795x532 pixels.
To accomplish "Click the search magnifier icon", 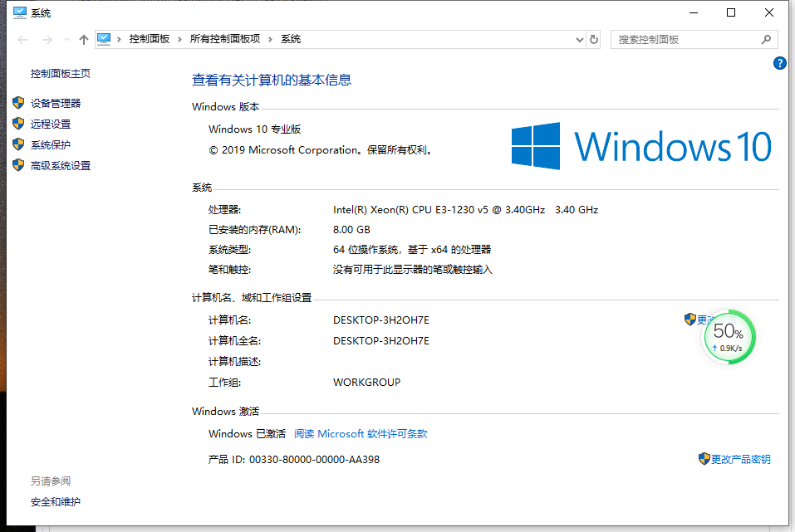I will 766,40.
